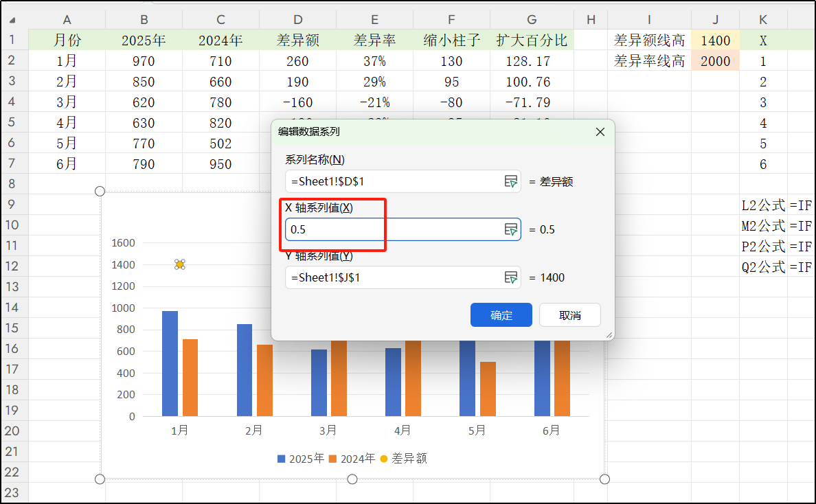Click header cell 差异额
Viewport: 816px width, 504px height.
[x=297, y=40]
